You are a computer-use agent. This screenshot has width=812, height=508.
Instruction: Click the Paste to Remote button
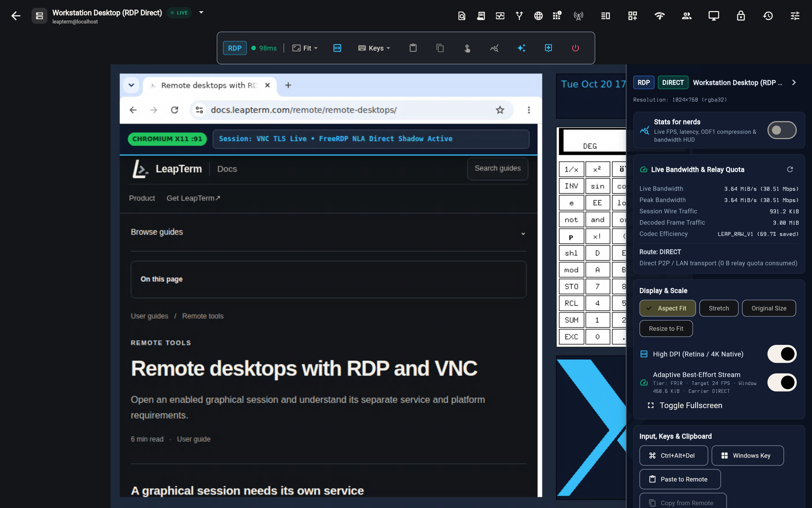coord(680,479)
